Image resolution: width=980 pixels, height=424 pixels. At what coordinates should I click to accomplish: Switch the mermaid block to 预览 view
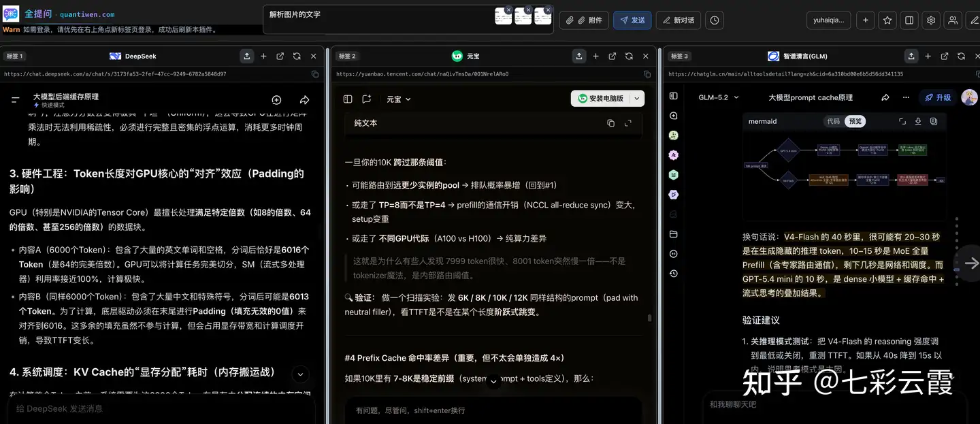point(855,121)
